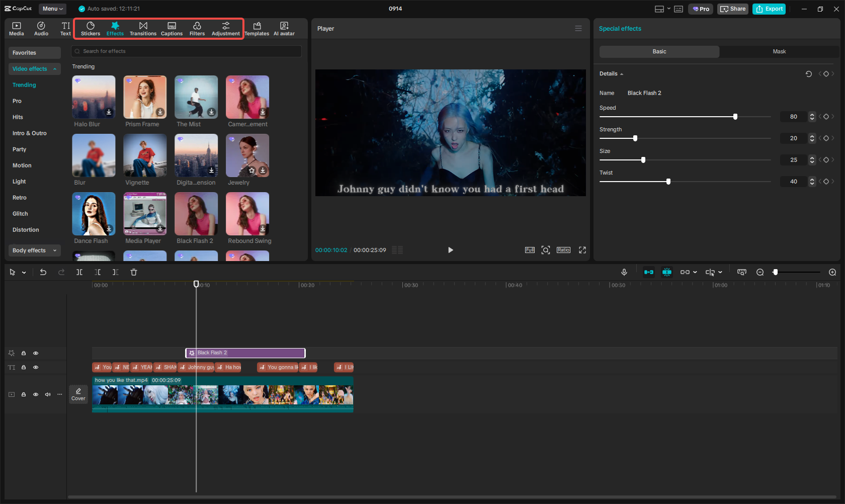Screen dimensions: 845x504
Task: Click the Export button
Action: [x=769, y=9]
